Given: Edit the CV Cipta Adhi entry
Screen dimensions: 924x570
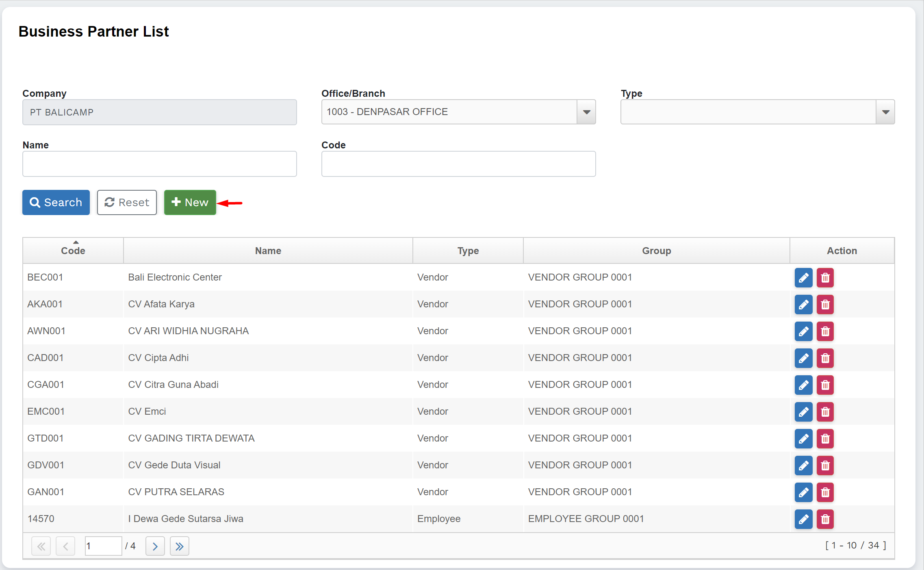Looking at the screenshot, I should point(803,358).
